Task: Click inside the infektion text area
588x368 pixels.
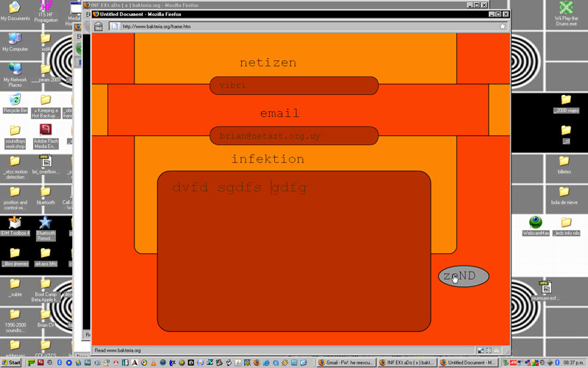Action: 293,250
